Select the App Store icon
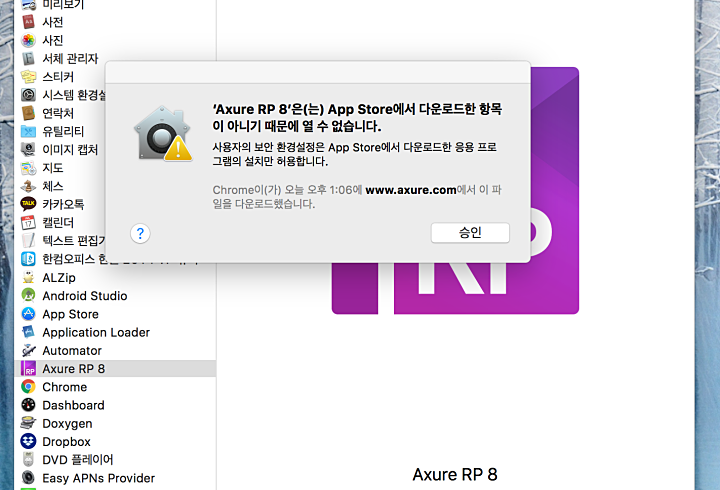720x490 pixels. pyautogui.click(x=28, y=314)
